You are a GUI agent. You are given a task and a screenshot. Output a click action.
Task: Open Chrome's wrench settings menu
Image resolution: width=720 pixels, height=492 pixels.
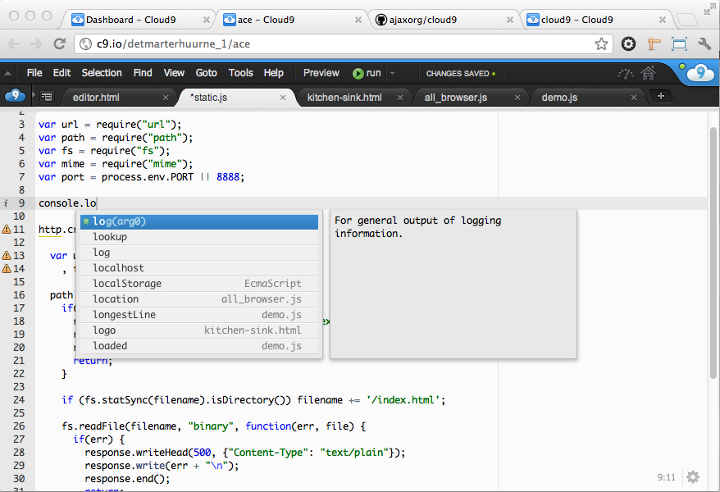(704, 44)
